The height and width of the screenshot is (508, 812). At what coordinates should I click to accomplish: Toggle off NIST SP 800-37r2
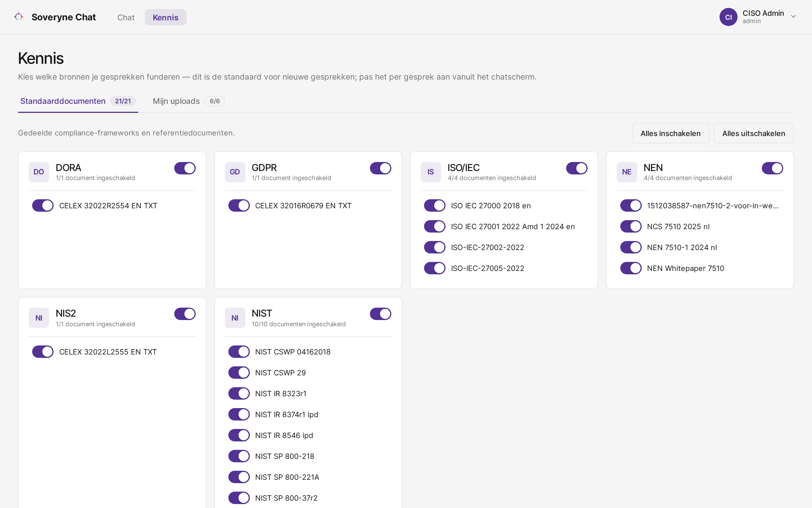(239, 498)
